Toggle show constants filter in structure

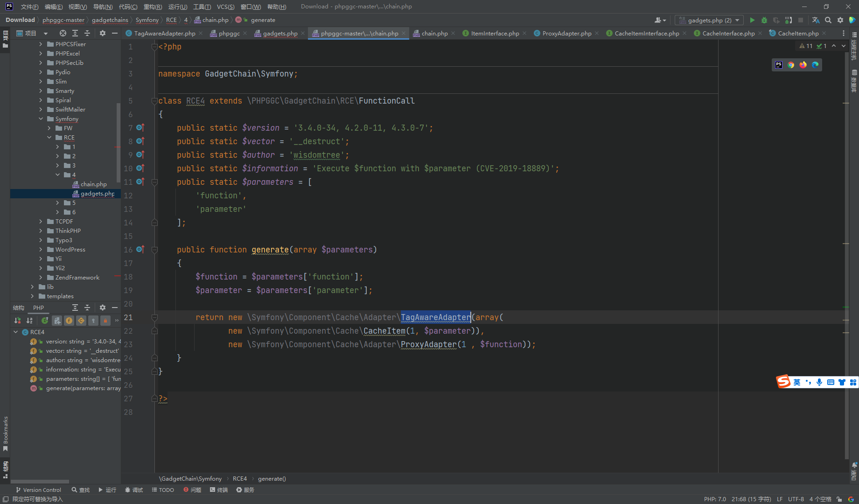tap(81, 321)
